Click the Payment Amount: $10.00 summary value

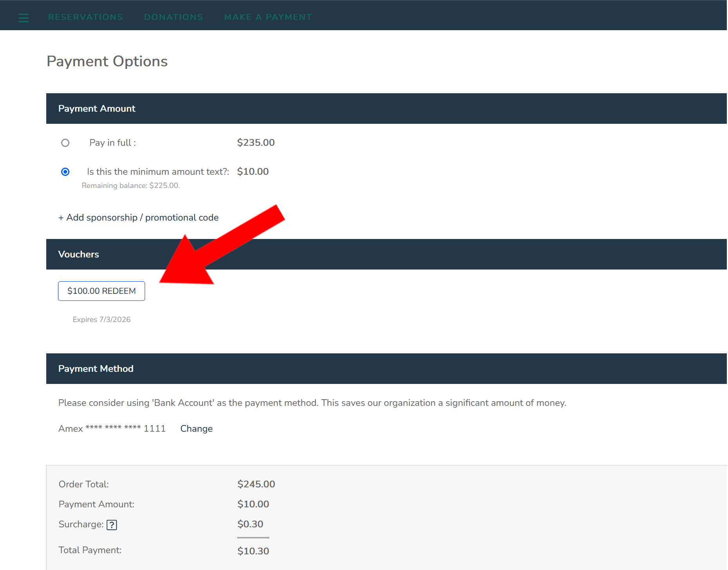253,504
